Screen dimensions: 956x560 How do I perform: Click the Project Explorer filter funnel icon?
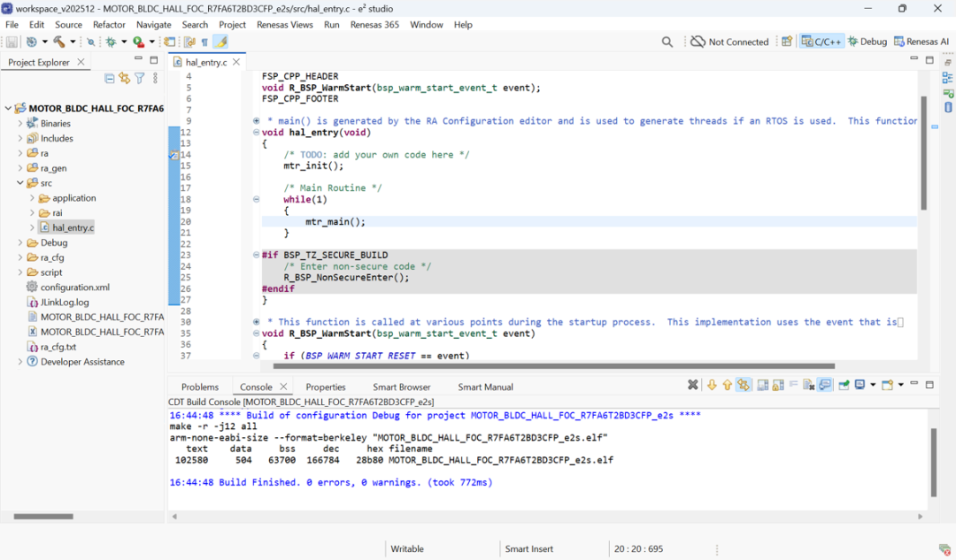point(140,78)
